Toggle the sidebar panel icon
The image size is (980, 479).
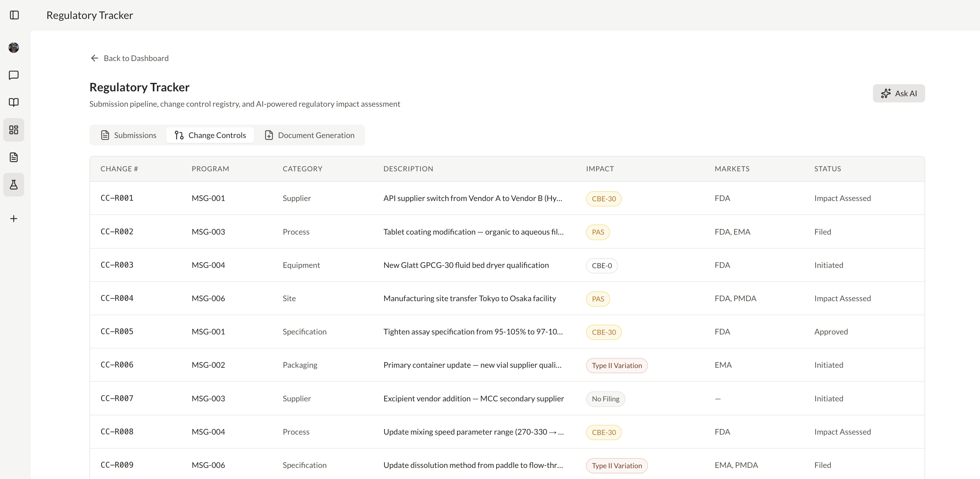(14, 15)
